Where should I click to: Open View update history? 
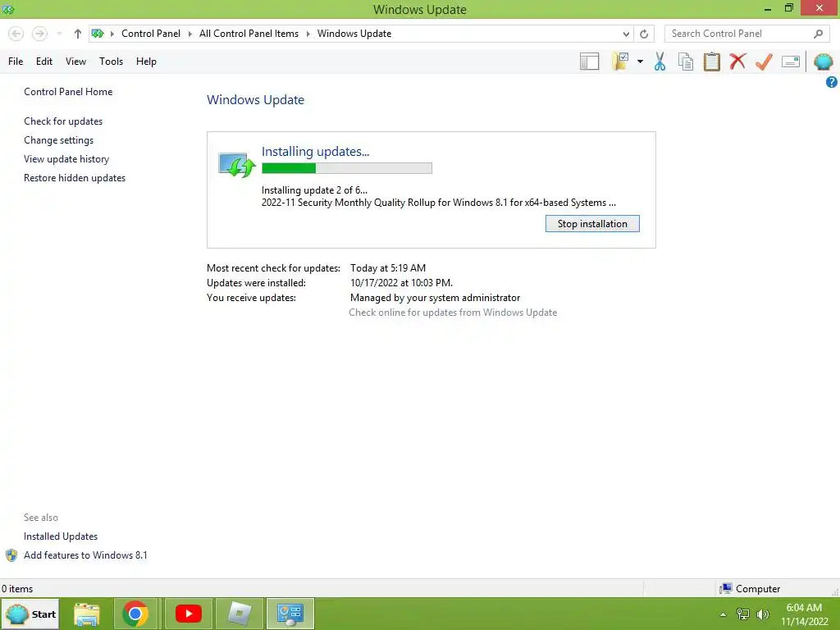coord(66,159)
